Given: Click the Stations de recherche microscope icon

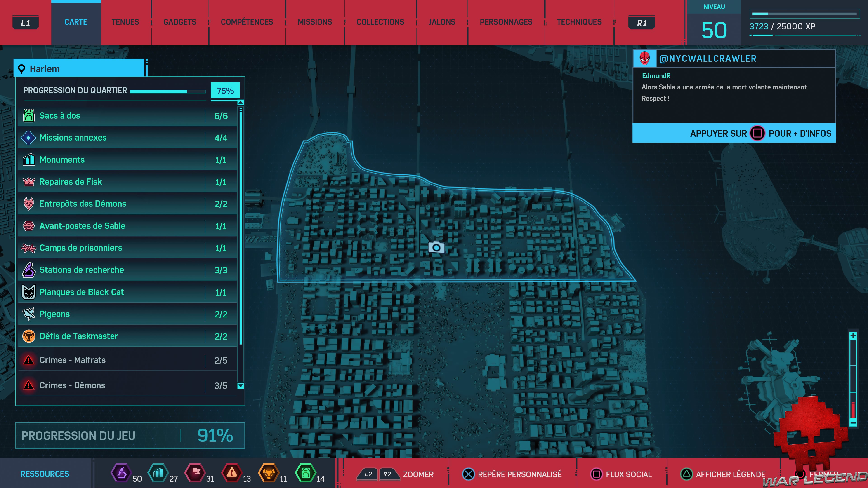Looking at the screenshot, I should [29, 270].
